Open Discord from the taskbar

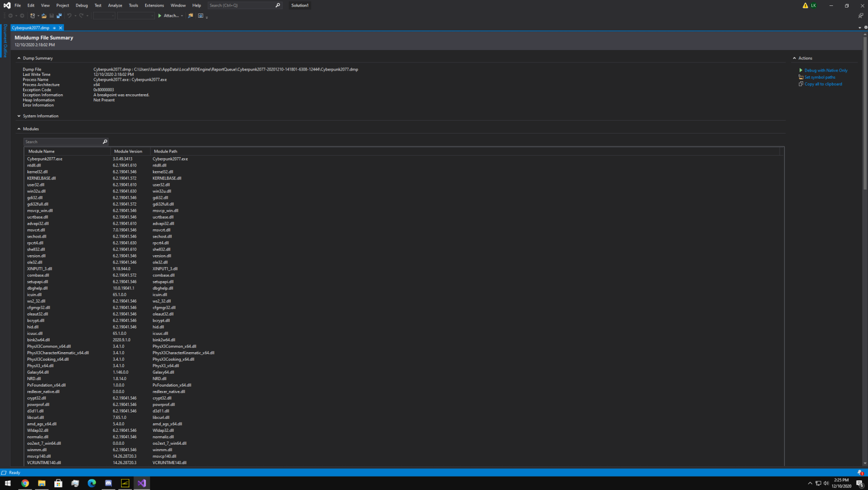(108, 483)
